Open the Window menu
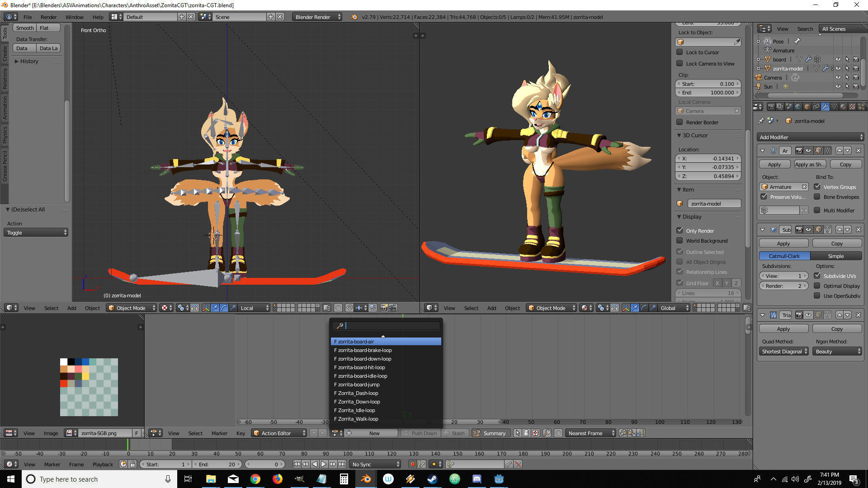Image resolution: width=868 pixels, height=488 pixels. [74, 17]
